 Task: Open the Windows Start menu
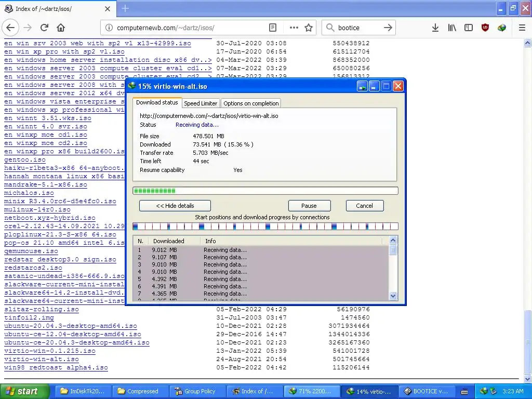tap(24, 392)
